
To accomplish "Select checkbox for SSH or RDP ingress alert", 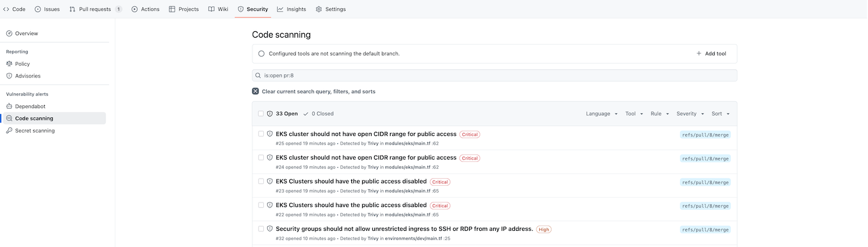I will pyautogui.click(x=261, y=228).
